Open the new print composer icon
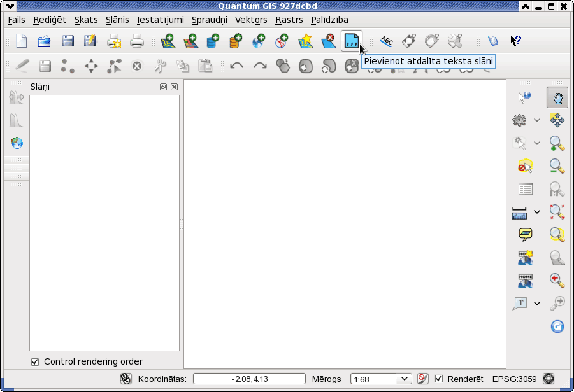Image resolution: width=574 pixels, height=392 pixels. [x=114, y=41]
